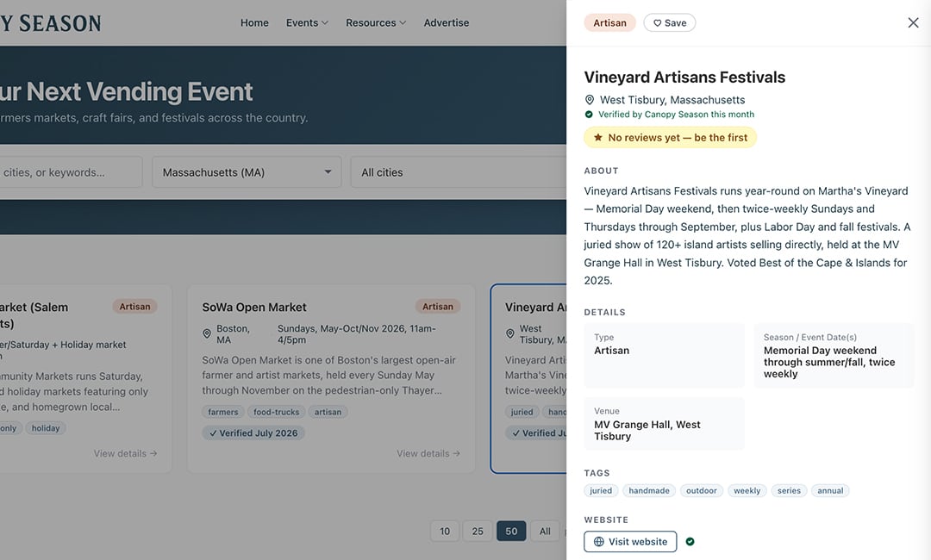Screen dimensions: 931x560
Task: Open the No reviews yet banner
Action: (x=671, y=137)
